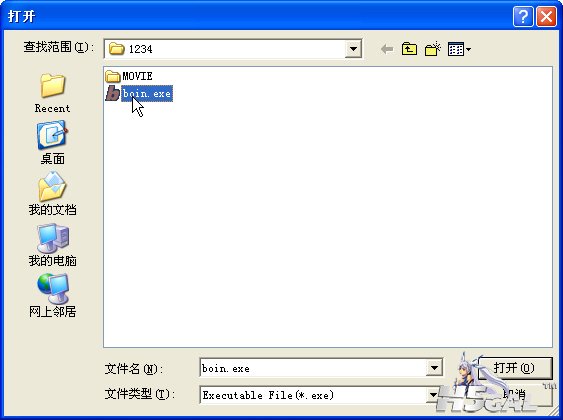
Task: Go to the 桌面 (Desktop) shortcut
Action: tap(52, 143)
